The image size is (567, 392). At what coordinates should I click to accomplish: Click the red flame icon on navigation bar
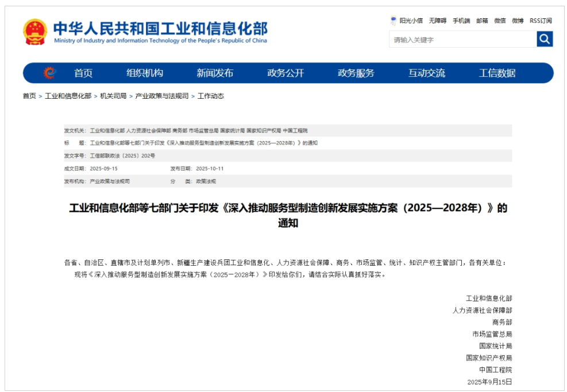pyautogui.click(x=51, y=71)
